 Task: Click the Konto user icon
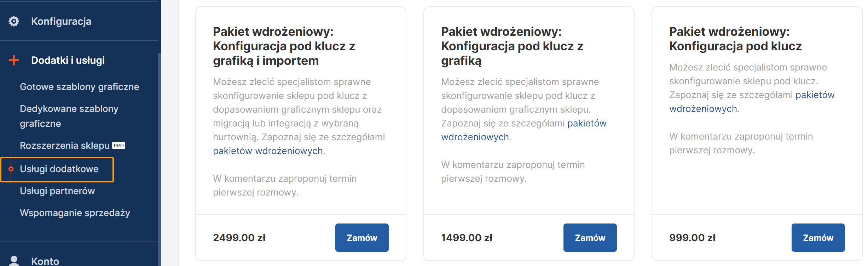(14, 261)
